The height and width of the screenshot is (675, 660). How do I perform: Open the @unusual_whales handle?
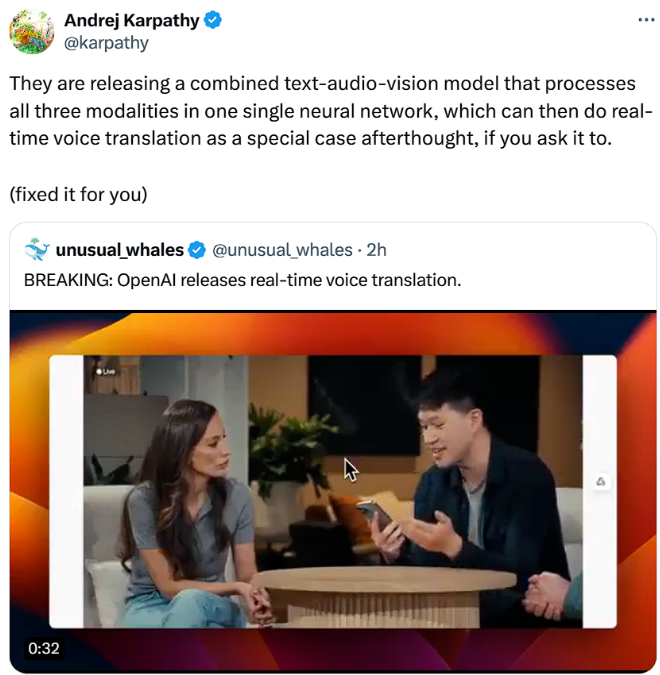pyautogui.click(x=282, y=250)
